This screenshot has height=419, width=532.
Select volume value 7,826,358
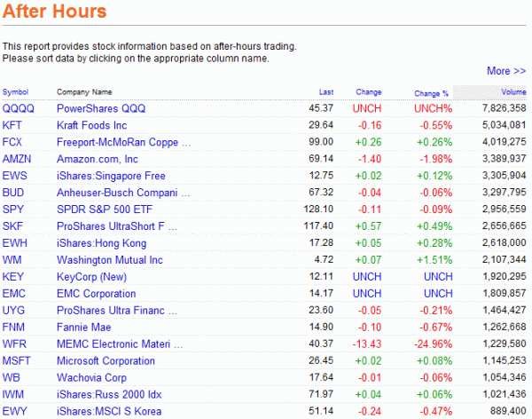505,108
